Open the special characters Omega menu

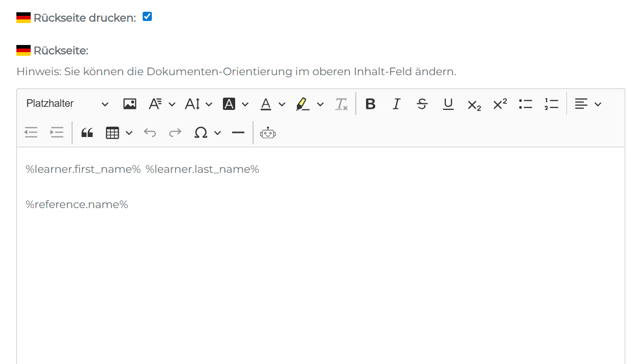coord(207,133)
